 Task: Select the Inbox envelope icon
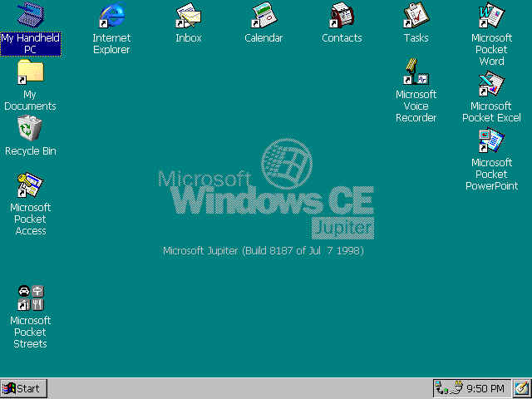(189, 15)
